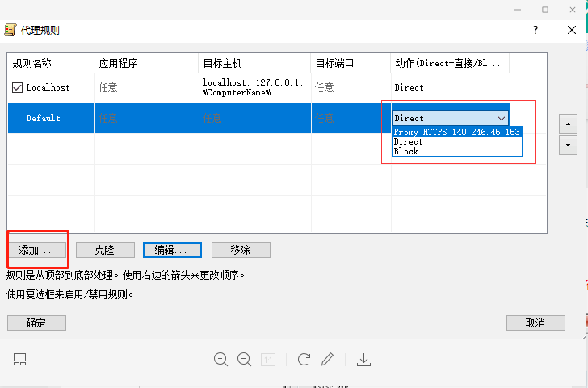Click the help question mark icon
The height and width of the screenshot is (388, 588).
(x=535, y=30)
